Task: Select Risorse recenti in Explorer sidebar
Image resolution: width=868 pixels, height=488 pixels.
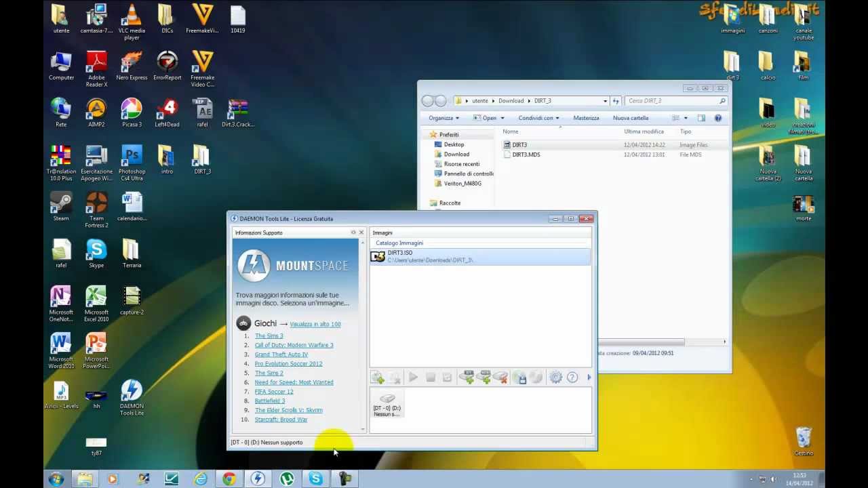Action: pyautogui.click(x=461, y=164)
